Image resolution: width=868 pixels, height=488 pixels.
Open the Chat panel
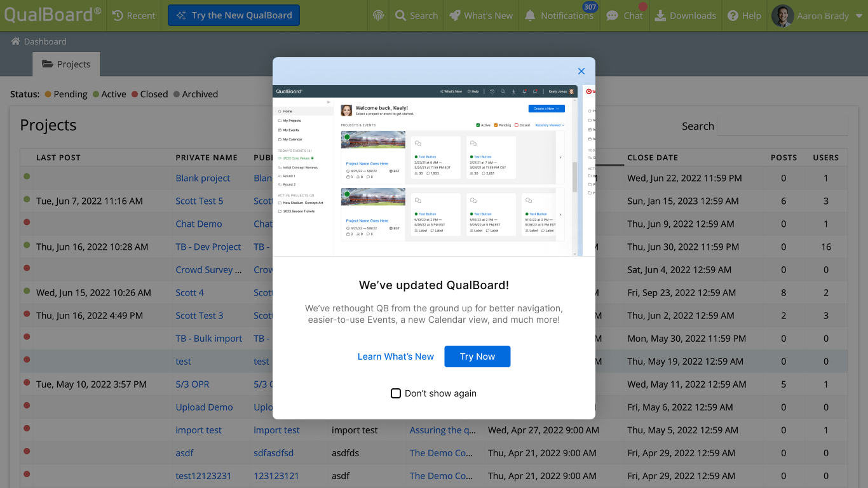(625, 15)
